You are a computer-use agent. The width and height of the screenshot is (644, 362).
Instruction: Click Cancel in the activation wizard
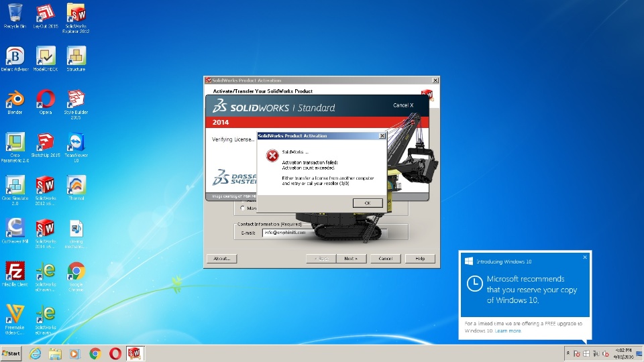(385, 259)
